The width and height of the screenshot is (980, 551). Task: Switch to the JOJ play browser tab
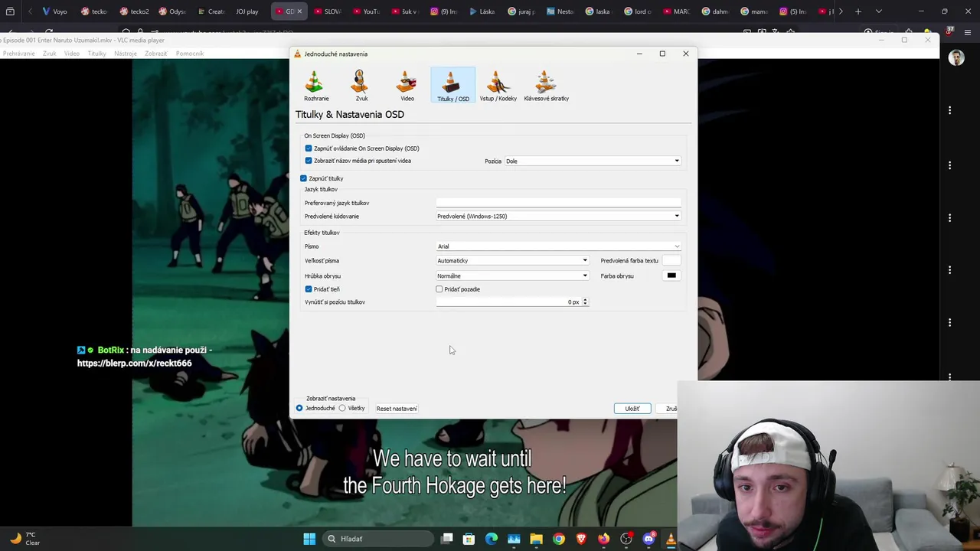tap(247, 11)
